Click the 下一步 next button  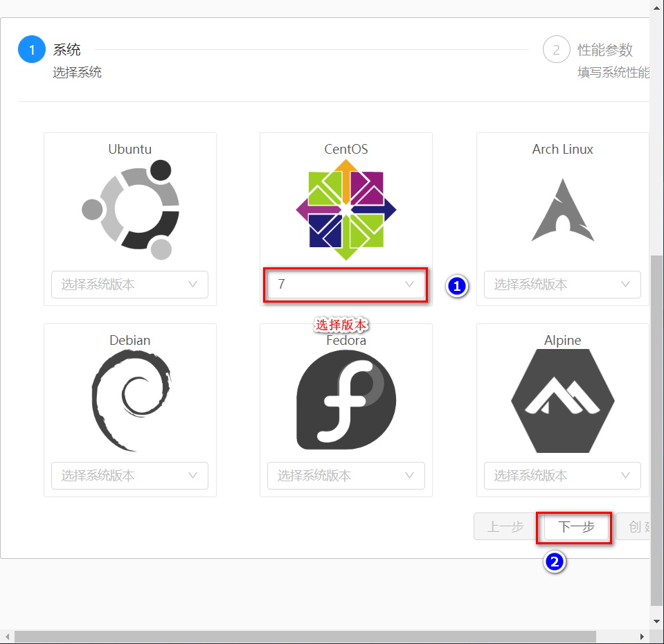pyautogui.click(x=576, y=527)
